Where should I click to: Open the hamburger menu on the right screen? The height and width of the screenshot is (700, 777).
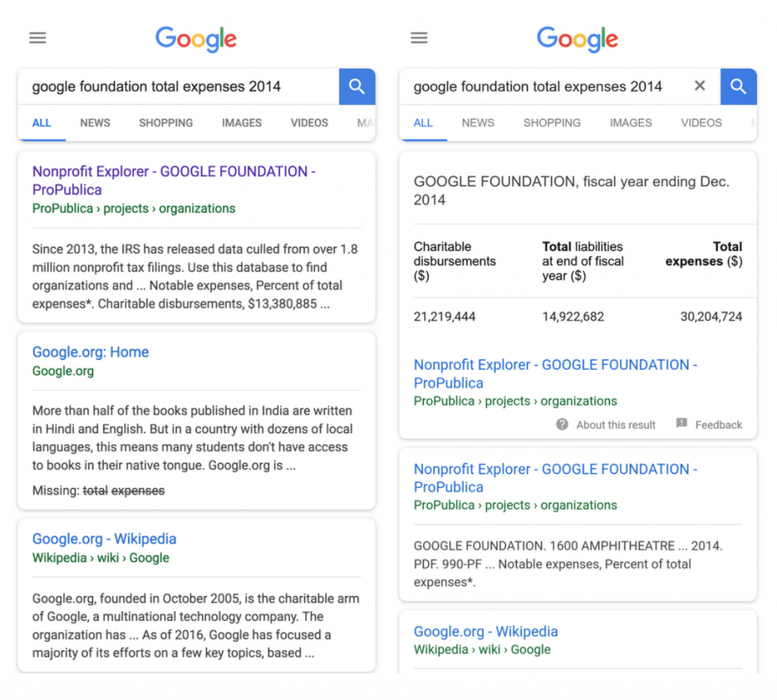419,38
